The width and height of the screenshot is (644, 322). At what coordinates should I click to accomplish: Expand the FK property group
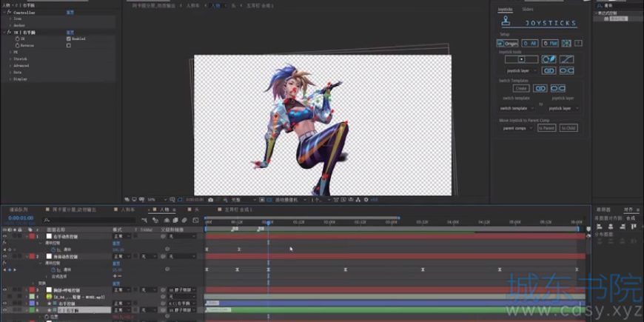(x=10, y=52)
